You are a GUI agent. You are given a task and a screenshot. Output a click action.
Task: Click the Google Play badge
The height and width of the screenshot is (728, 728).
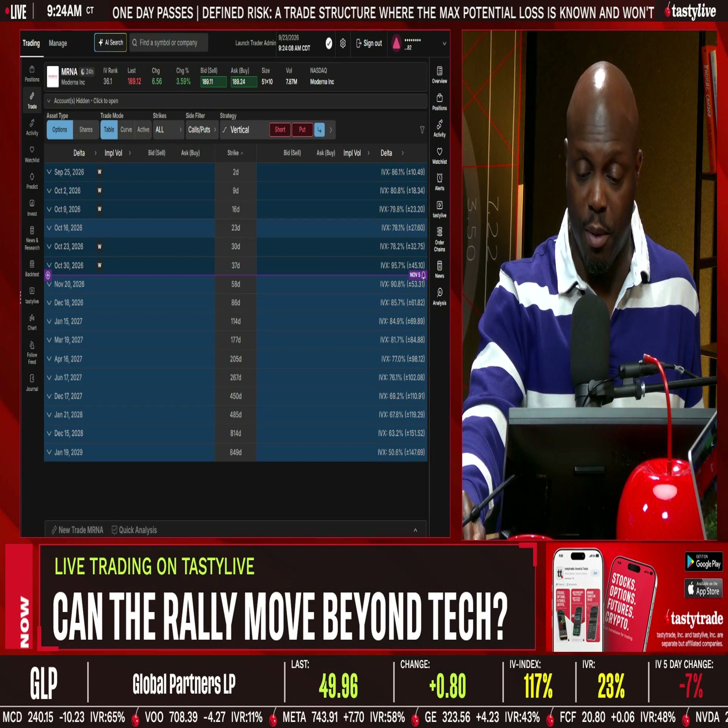(703, 562)
